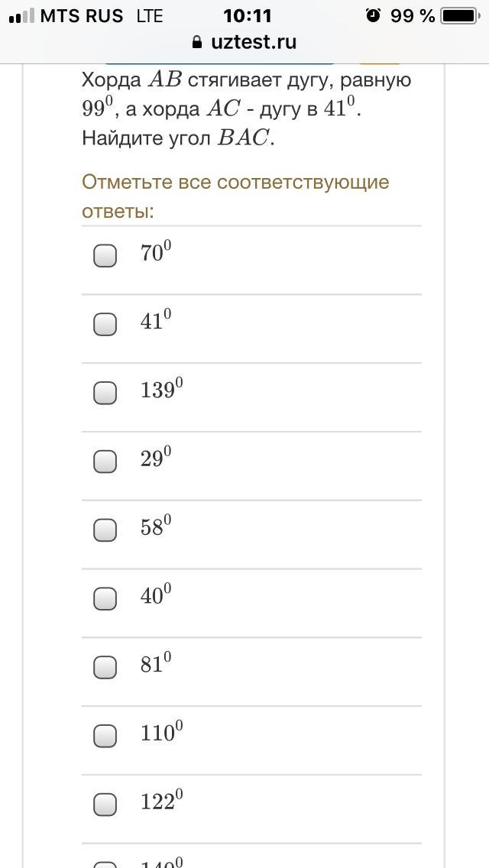Screen dimensions: 489x868
Task: Tap the padlock icon beside uztest.ru
Action: coord(198,43)
